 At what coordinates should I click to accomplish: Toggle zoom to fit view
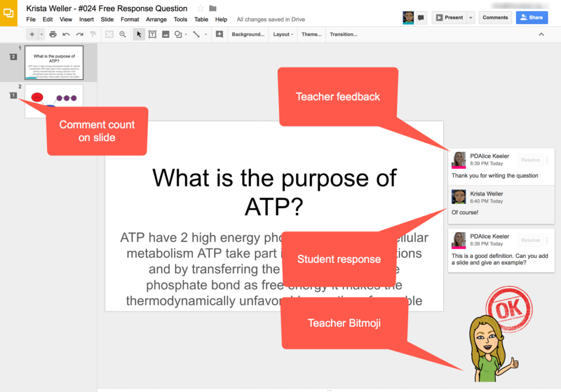[x=109, y=34]
